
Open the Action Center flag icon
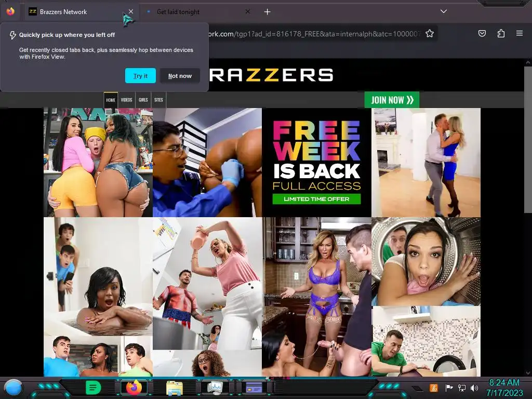[449, 388]
